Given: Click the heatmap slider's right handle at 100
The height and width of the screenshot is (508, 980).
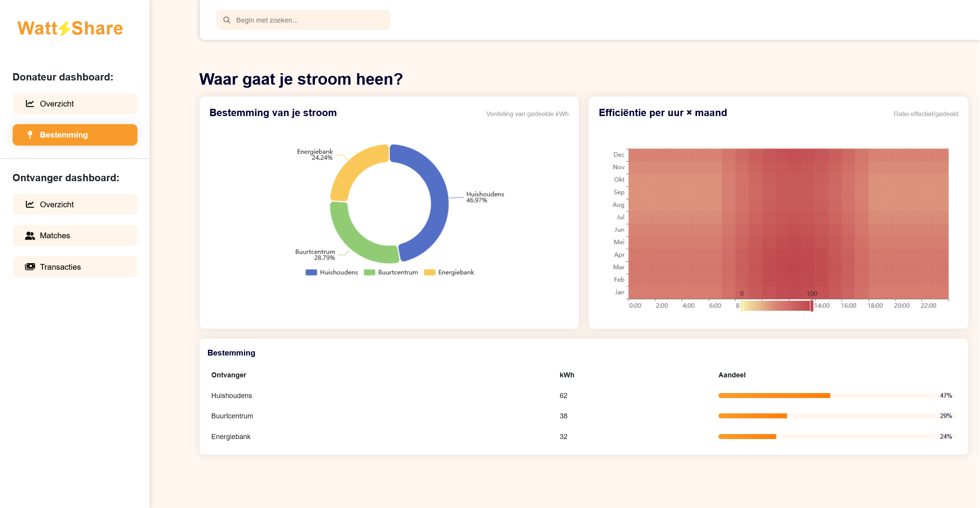Looking at the screenshot, I should (x=811, y=305).
